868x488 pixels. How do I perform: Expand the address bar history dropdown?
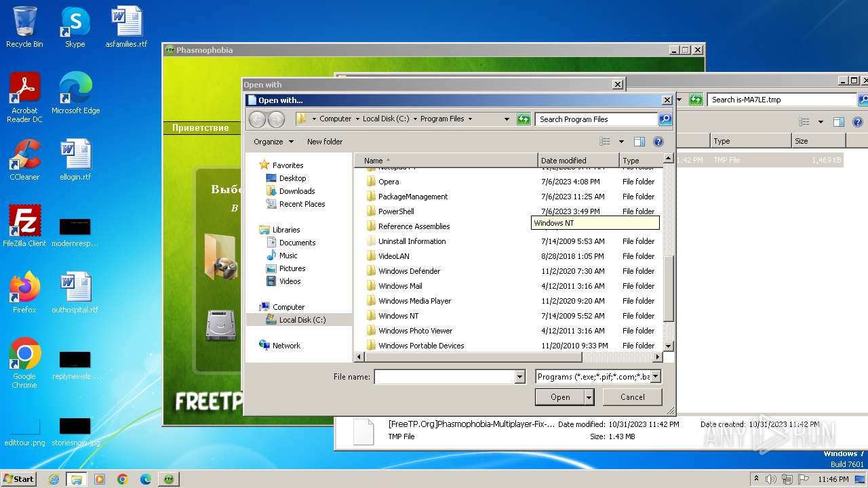(507, 119)
